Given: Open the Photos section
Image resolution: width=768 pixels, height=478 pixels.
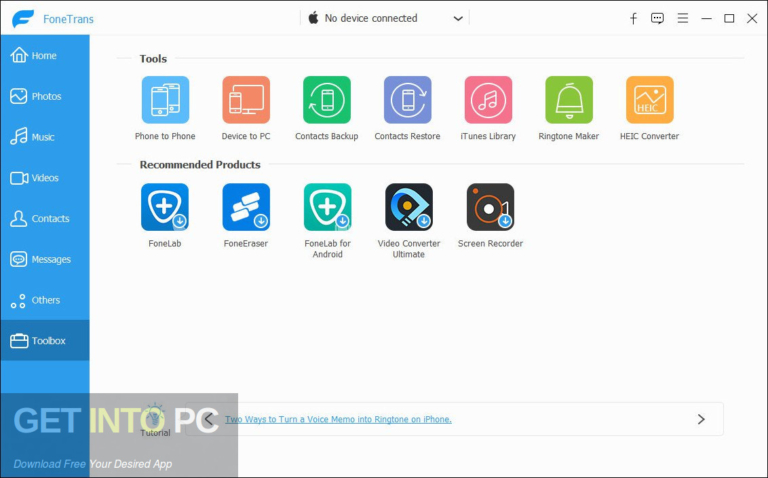Looking at the screenshot, I should click(x=45, y=96).
